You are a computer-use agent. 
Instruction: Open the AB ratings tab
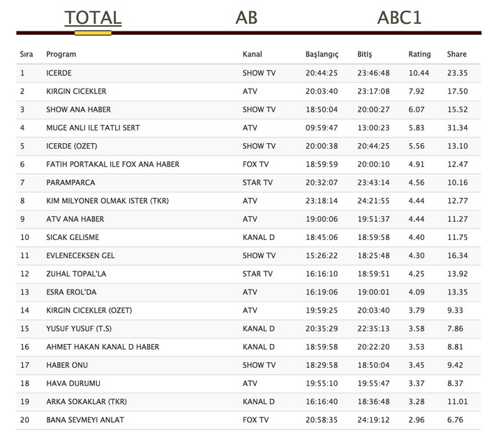(246, 17)
